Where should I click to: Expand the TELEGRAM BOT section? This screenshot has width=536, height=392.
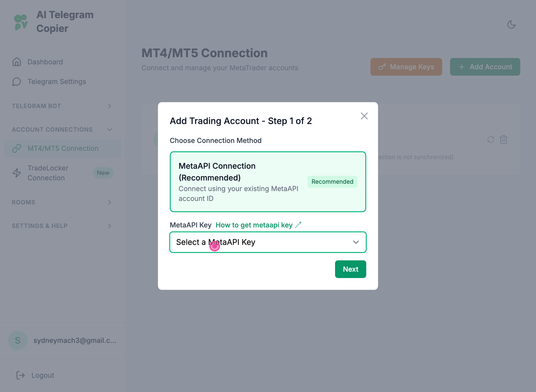tap(61, 106)
